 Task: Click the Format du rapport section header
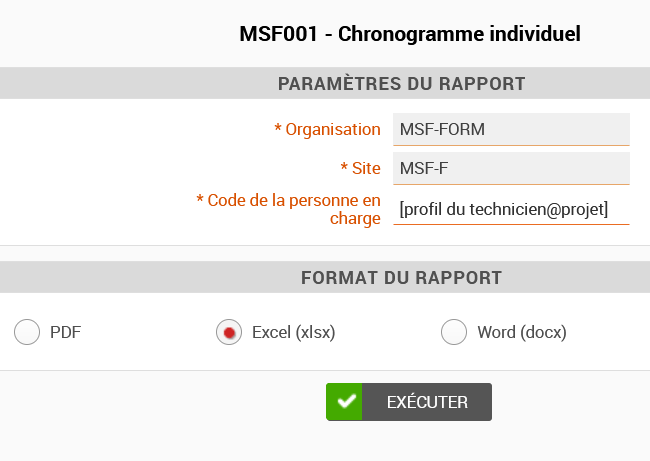click(401, 277)
